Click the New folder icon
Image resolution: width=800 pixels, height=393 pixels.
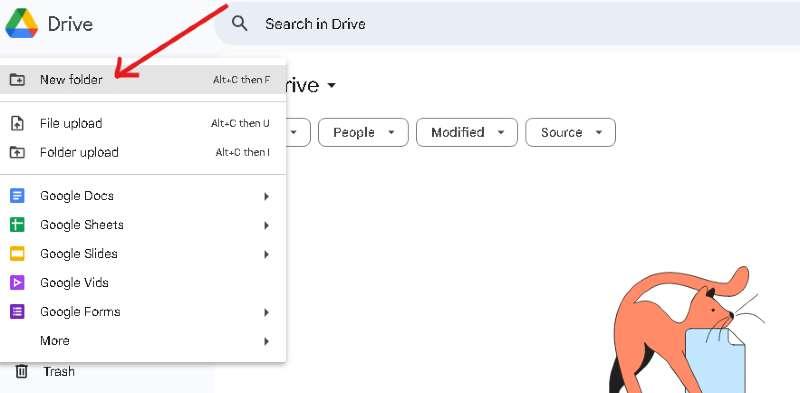[x=17, y=80]
